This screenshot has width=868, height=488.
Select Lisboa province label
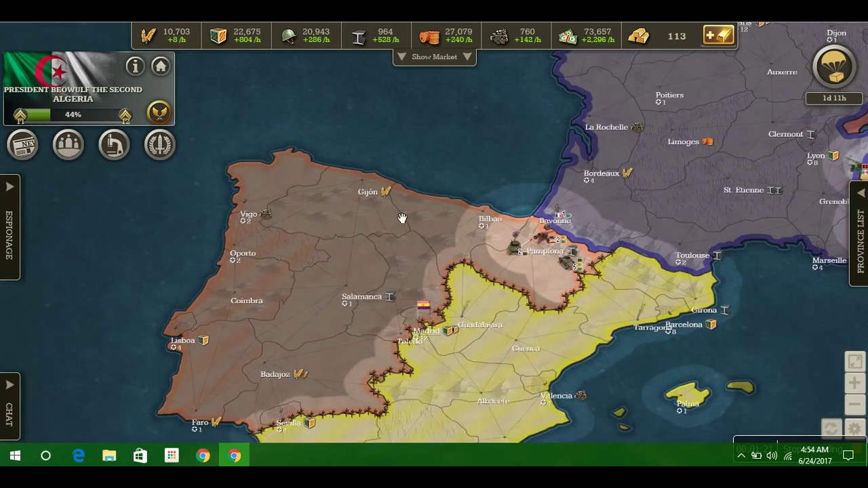(183, 340)
